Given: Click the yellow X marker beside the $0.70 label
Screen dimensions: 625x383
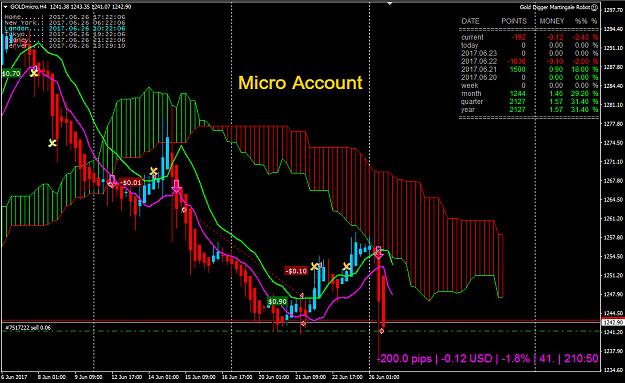Looking at the screenshot, I should coord(34,73).
